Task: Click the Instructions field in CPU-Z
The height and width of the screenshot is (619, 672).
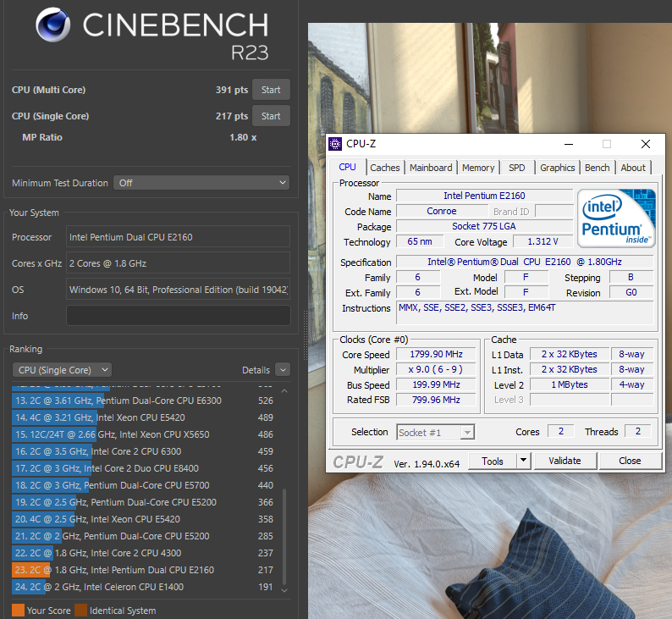Action: pyautogui.click(x=525, y=313)
